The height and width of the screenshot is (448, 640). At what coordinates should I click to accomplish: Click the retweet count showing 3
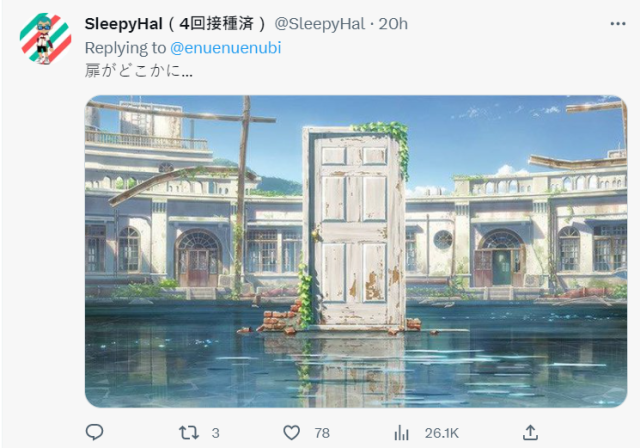coord(216,433)
